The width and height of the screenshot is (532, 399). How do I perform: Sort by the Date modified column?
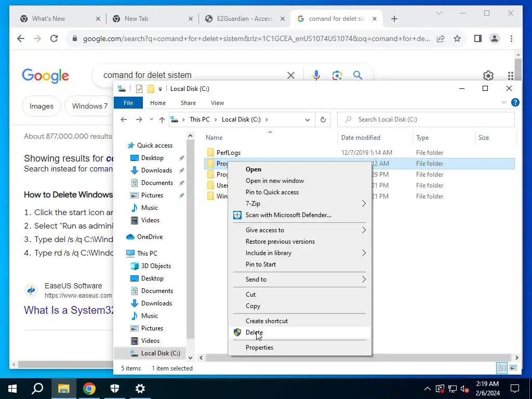361,137
